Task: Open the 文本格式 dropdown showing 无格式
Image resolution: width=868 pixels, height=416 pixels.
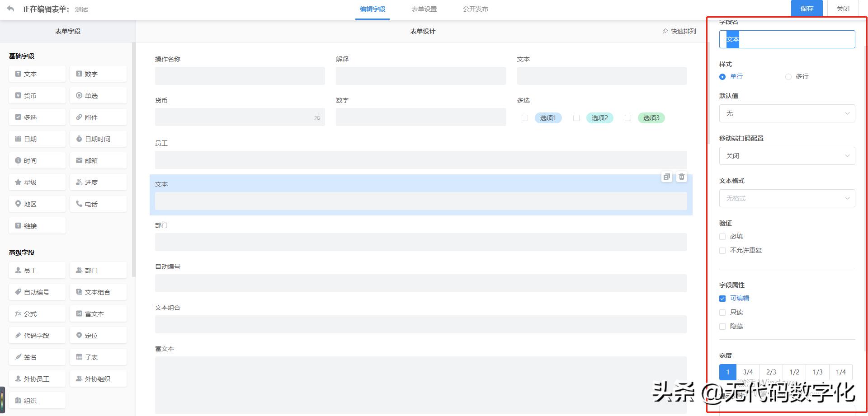Action: 787,198
